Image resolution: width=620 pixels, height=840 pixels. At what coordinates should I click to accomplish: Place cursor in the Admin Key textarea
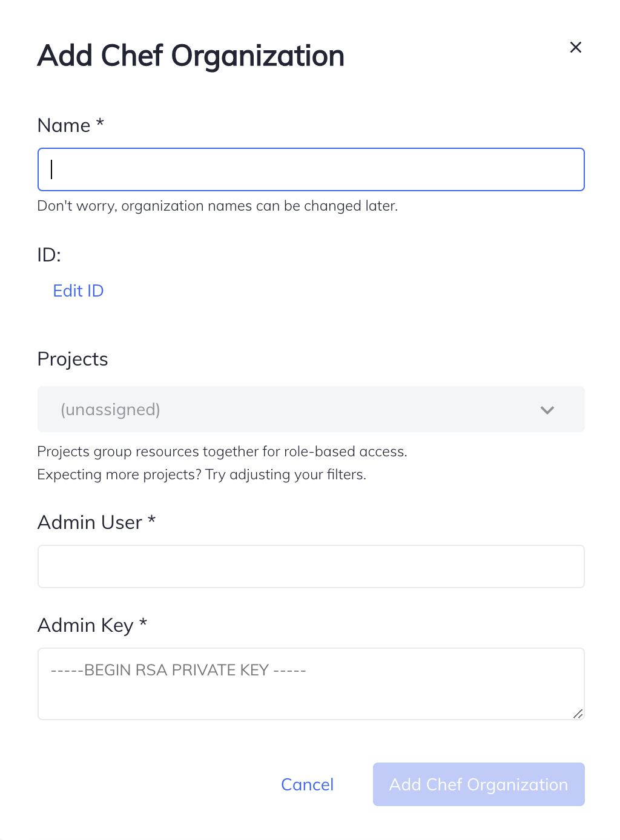click(311, 683)
